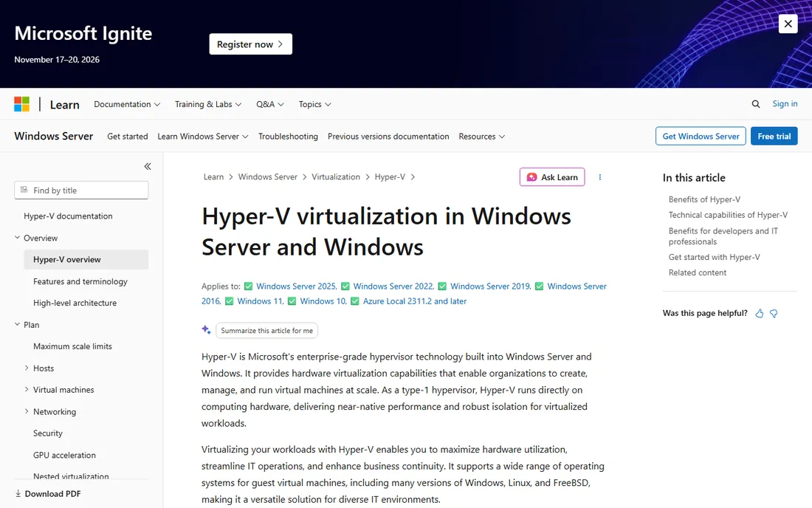This screenshot has width=812, height=508.
Task: Click the Learn home link in header
Action: pos(65,105)
